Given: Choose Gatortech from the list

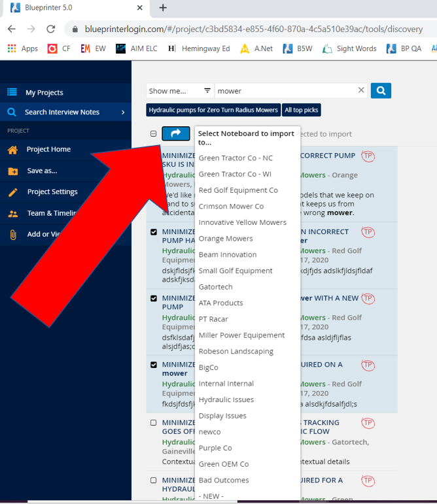Looking at the screenshot, I should pyautogui.click(x=215, y=287).
